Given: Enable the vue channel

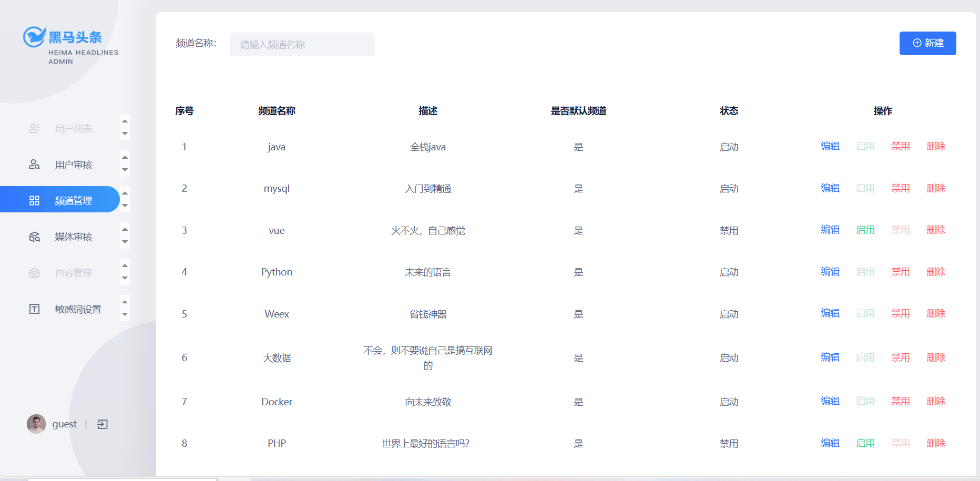Looking at the screenshot, I should (865, 230).
